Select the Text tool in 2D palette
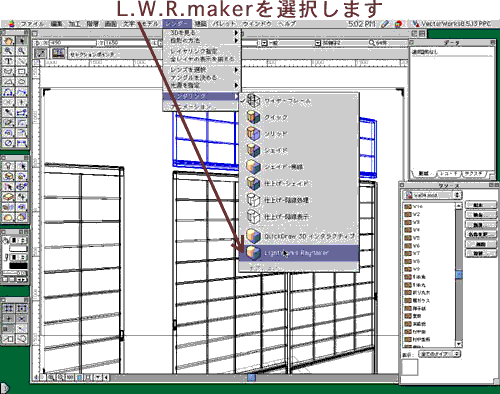500x394 pixels. [9, 61]
